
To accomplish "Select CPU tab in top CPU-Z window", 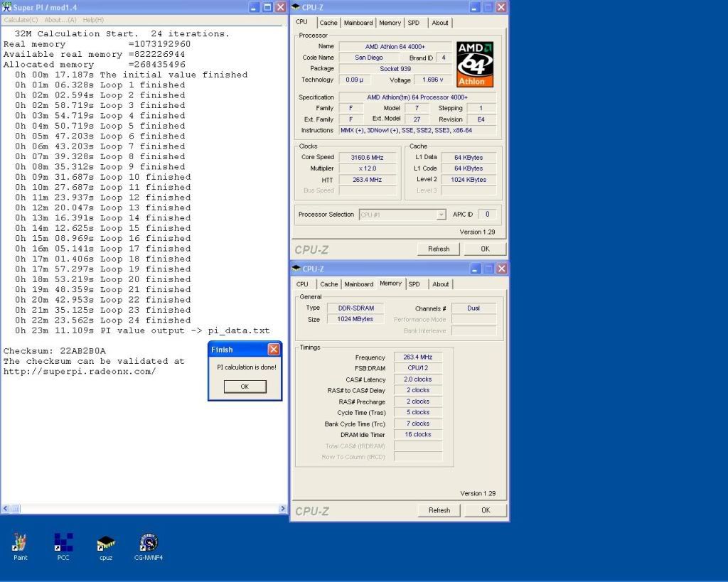I will [x=301, y=22].
